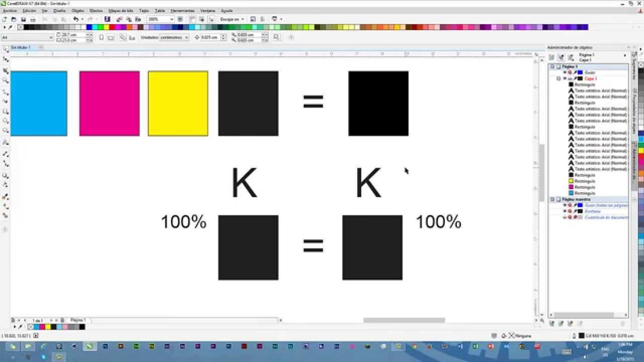Toggle the printable icon of Guías layer

(570, 72)
